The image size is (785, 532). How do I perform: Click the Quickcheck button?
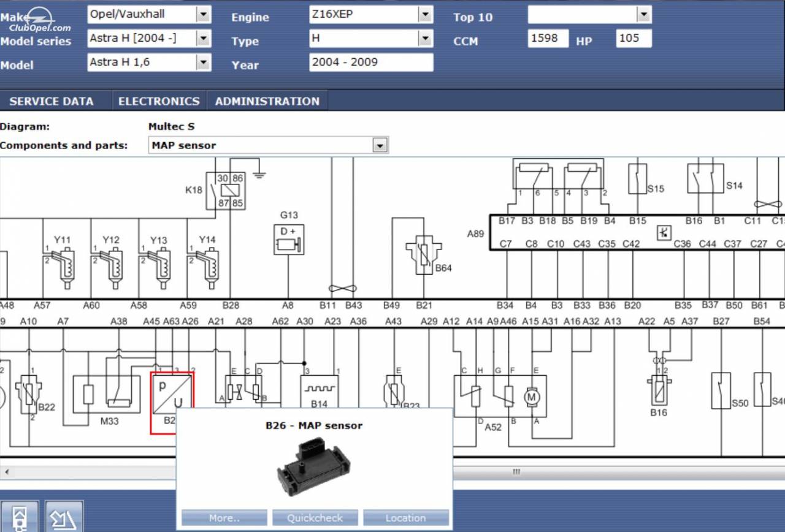pos(315,518)
